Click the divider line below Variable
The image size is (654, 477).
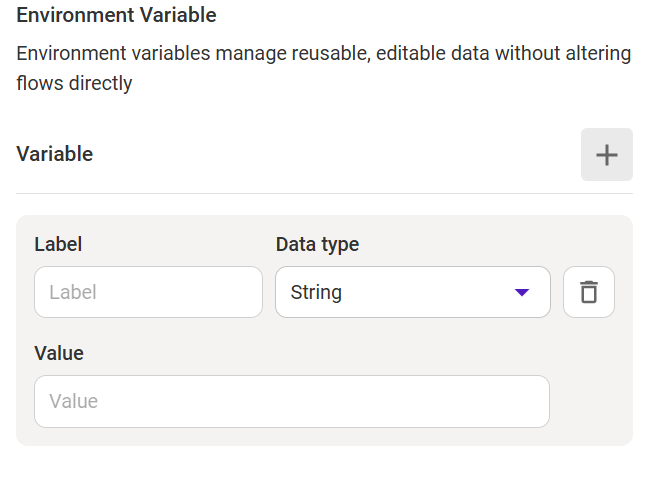pos(324,193)
